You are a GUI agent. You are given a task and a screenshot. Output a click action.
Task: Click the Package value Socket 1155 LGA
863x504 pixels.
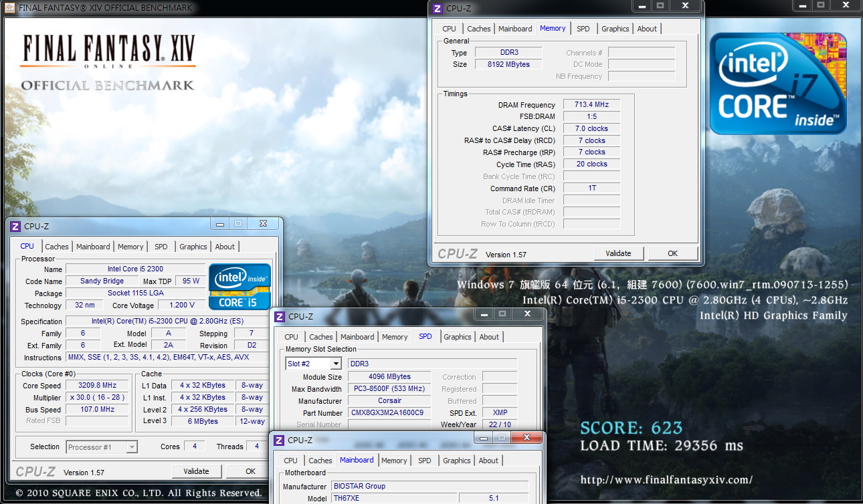[136, 293]
